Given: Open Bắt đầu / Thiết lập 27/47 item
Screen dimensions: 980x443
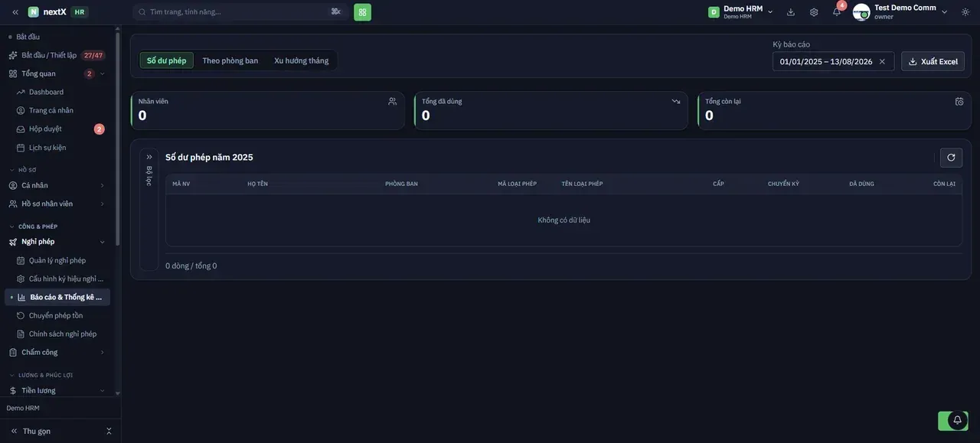Looking at the screenshot, I should coord(57,55).
